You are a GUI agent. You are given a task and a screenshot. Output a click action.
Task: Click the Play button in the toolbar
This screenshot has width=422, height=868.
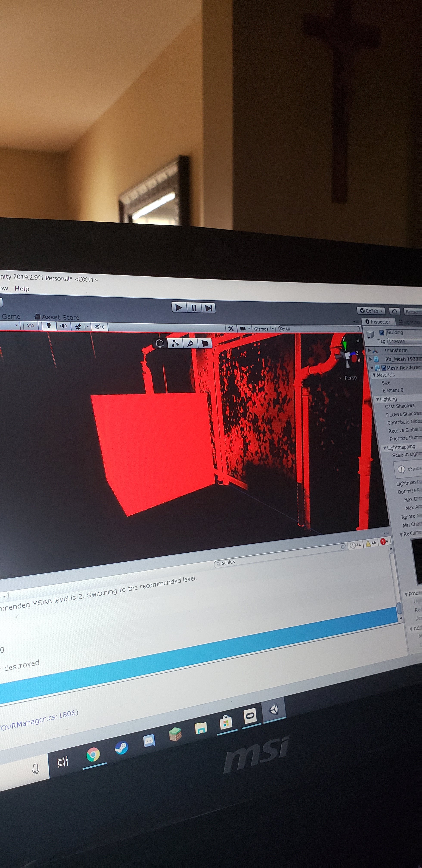[179, 307]
